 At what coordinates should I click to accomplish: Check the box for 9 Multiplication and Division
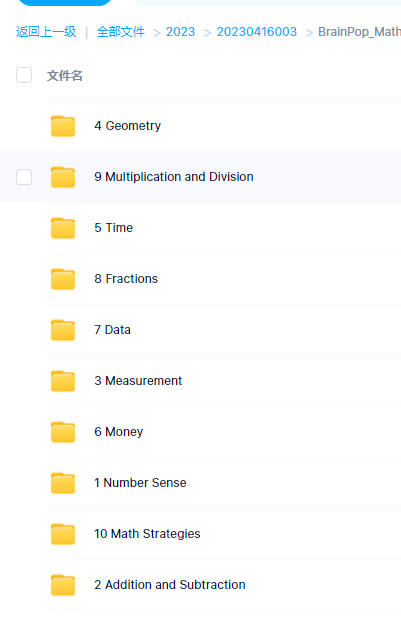[24, 177]
